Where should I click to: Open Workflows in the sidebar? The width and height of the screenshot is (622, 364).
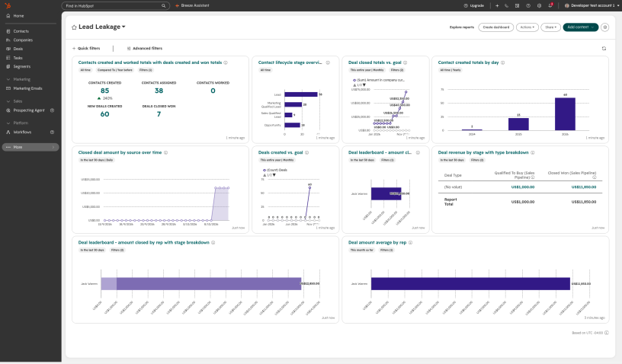coord(22,133)
